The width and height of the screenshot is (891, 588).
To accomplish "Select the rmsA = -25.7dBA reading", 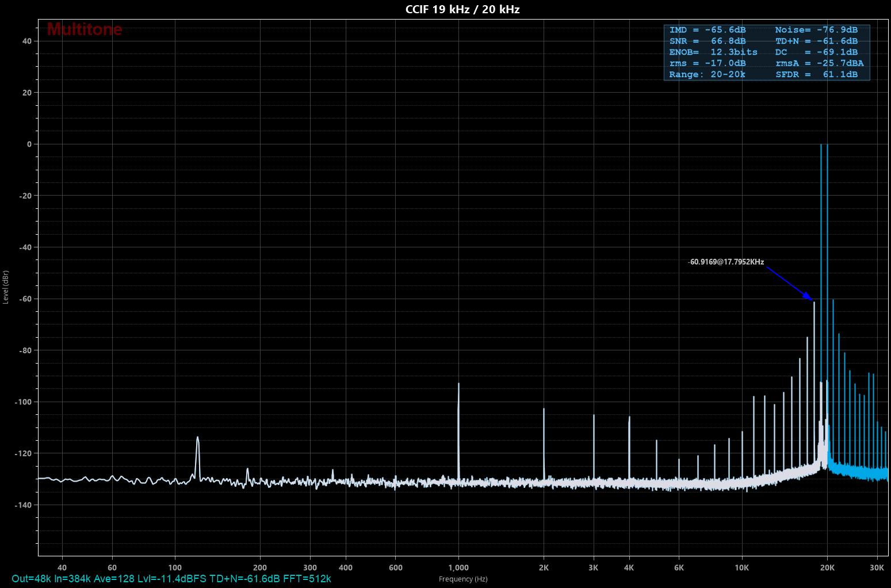I will pos(819,63).
